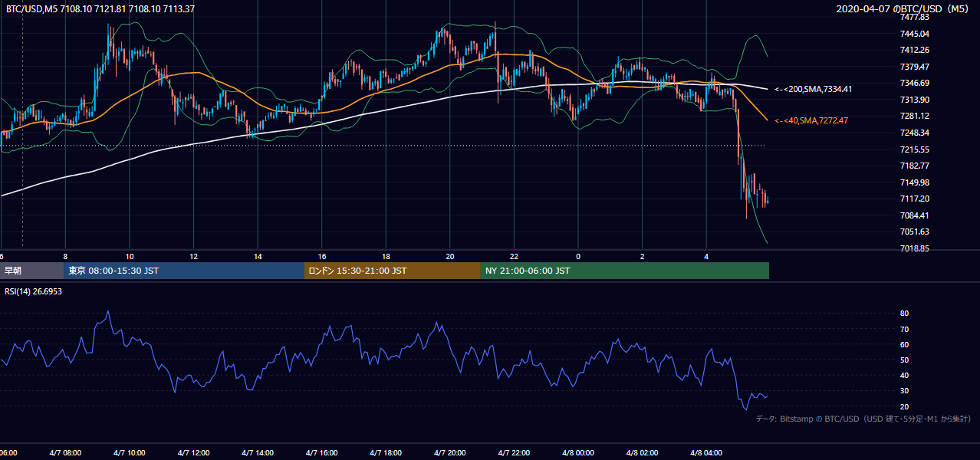Click the 4/7 18:00 date label

(x=386, y=452)
